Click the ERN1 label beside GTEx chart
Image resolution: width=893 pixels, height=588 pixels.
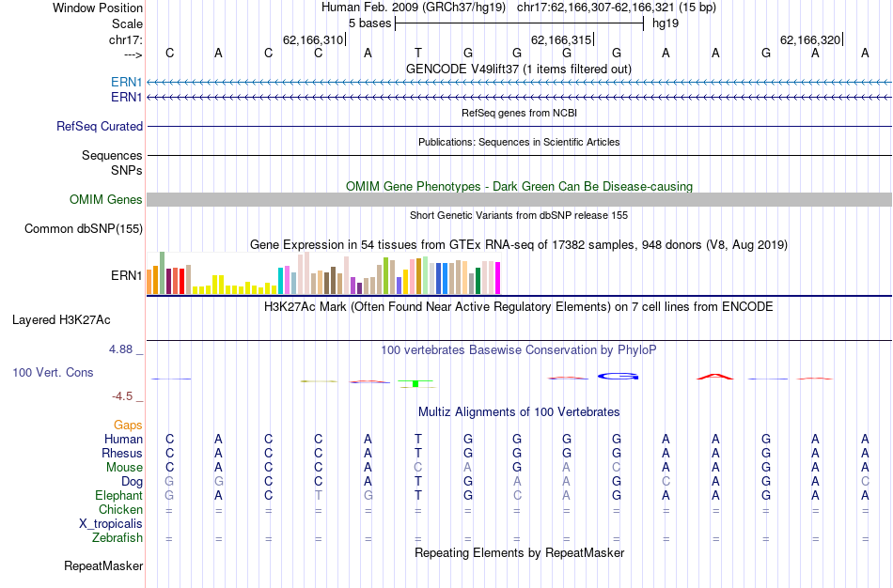tap(127, 275)
